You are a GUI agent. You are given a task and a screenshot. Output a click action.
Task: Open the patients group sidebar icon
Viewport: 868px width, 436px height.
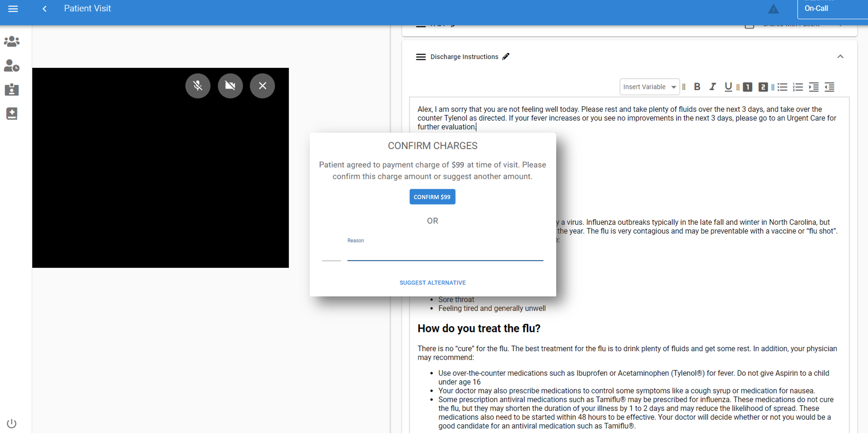12,41
